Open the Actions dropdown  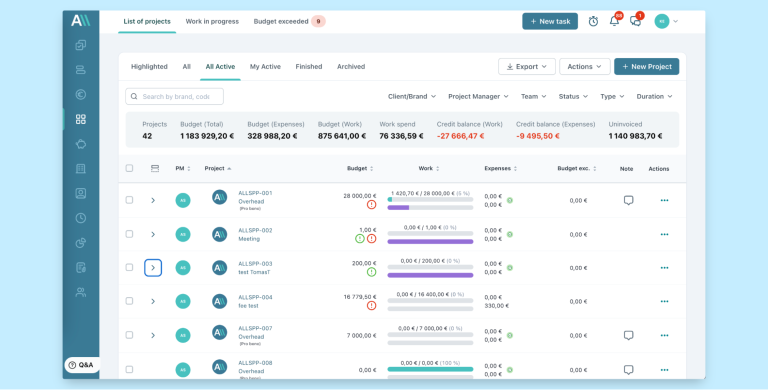(x=585, y=67)
